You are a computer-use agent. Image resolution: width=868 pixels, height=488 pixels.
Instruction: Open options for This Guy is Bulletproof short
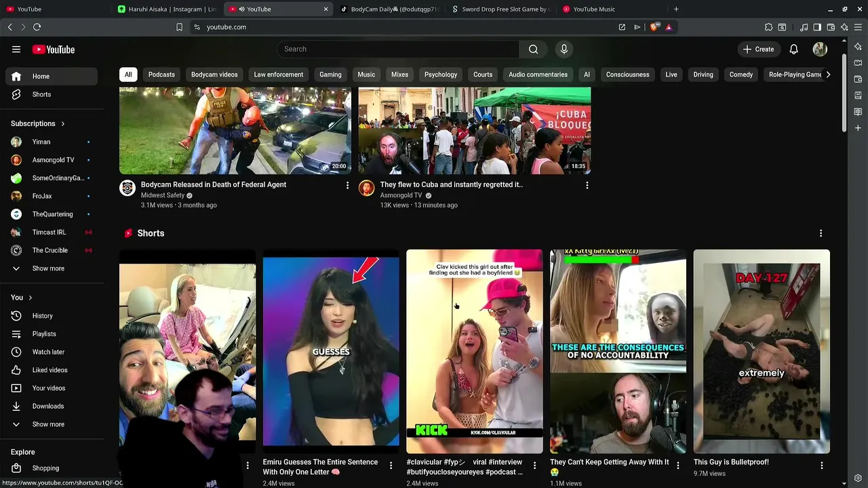point(821,465)
